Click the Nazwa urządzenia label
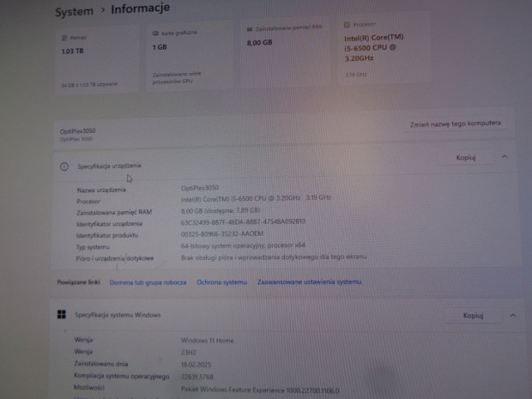 tap(101, 190)
